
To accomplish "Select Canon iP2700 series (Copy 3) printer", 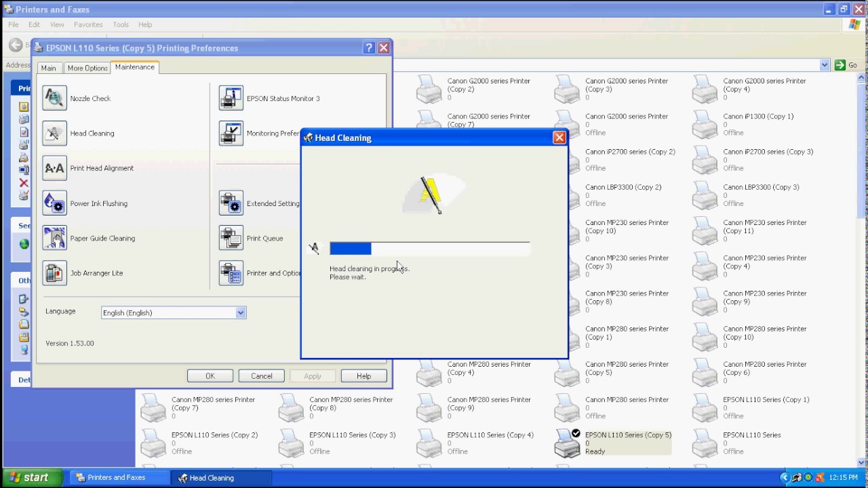I will 753,160.
